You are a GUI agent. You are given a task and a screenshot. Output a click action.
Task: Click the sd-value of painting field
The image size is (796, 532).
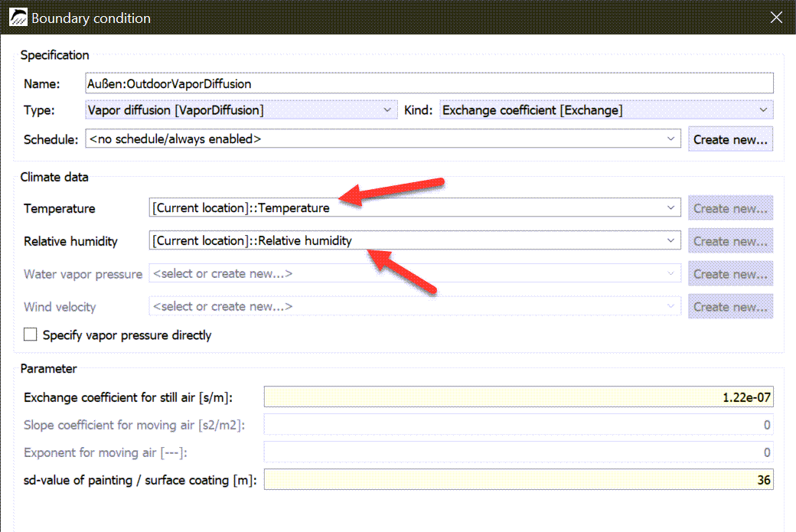tap(518, 480)
